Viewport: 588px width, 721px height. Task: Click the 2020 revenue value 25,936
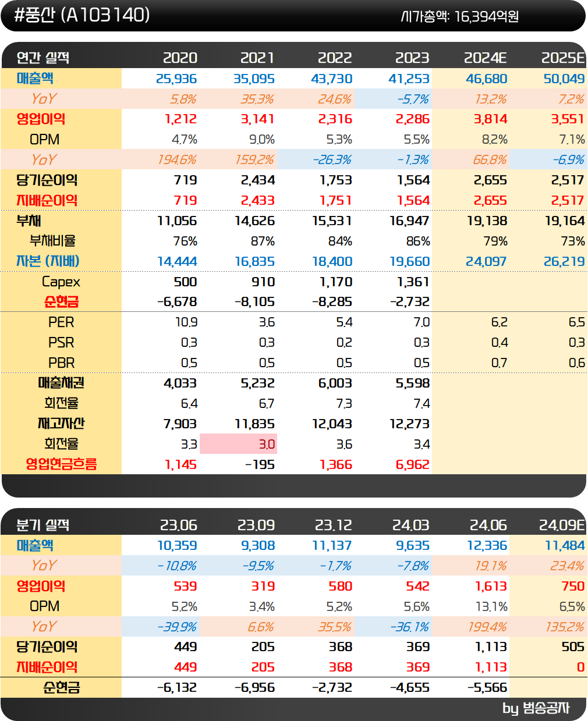coord(176,79)
